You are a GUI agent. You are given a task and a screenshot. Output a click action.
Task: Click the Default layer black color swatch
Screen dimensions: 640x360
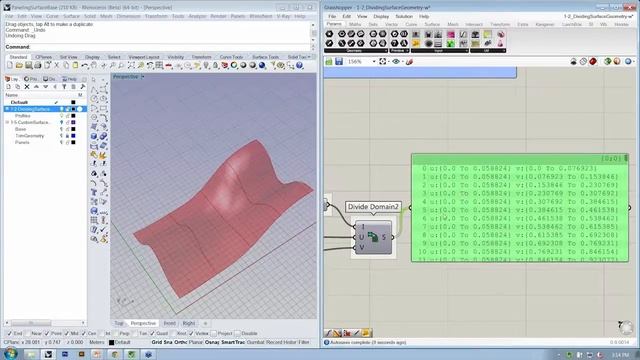coord(73,102)
